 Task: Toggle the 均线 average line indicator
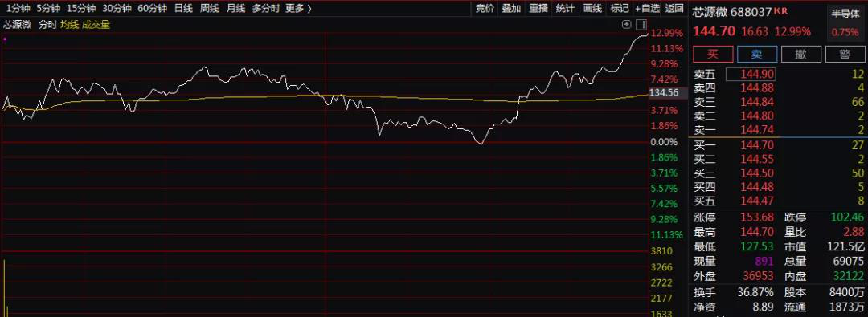[69, 24]
